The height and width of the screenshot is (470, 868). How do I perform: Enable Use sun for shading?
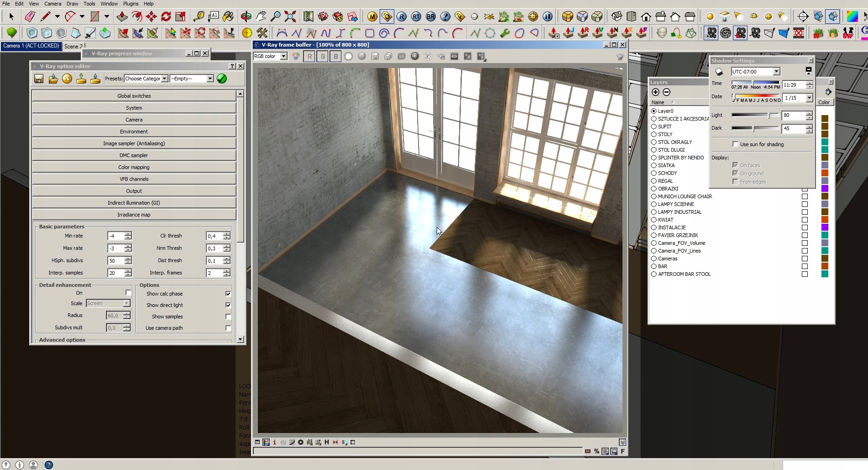(735, 144)
